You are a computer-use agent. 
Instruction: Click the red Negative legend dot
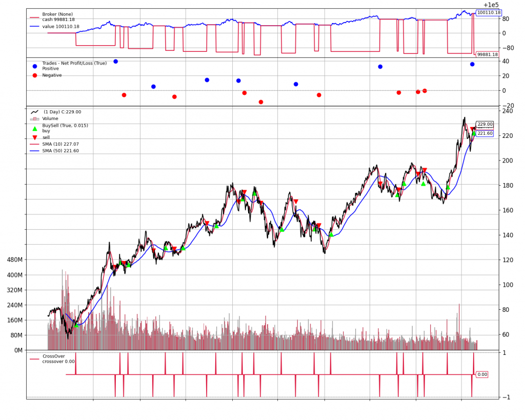(x=35, y=75)
